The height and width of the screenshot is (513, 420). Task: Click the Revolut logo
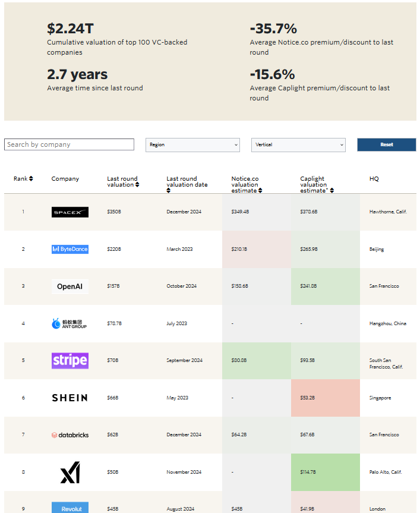point(70,508)
